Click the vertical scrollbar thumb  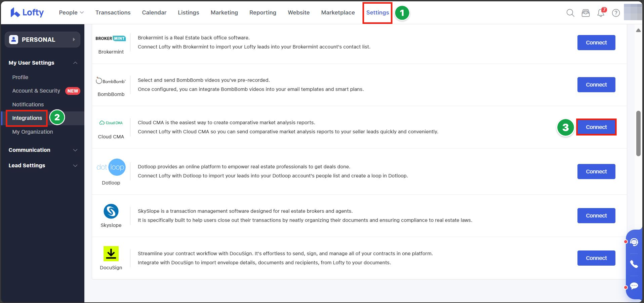tap(638, 133)
